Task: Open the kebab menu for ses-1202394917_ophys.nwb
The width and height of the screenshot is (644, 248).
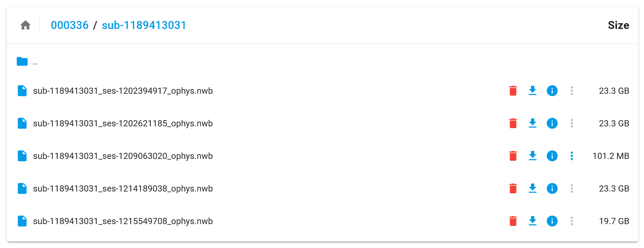Action: 572,91
